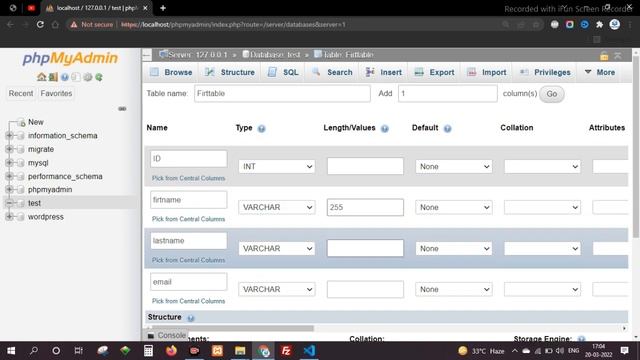Switch to the Browse tab
This screenshot has width=640, height=360.
[x=171, y=72]
